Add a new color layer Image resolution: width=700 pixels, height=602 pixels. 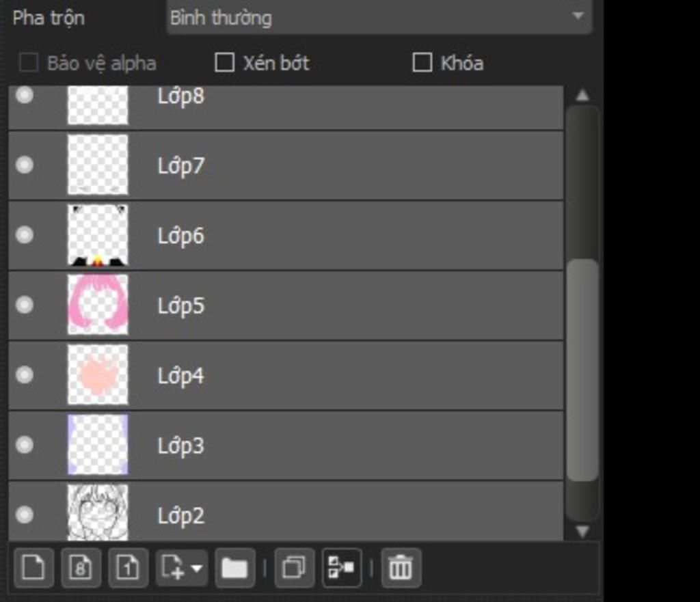[34, 568]
